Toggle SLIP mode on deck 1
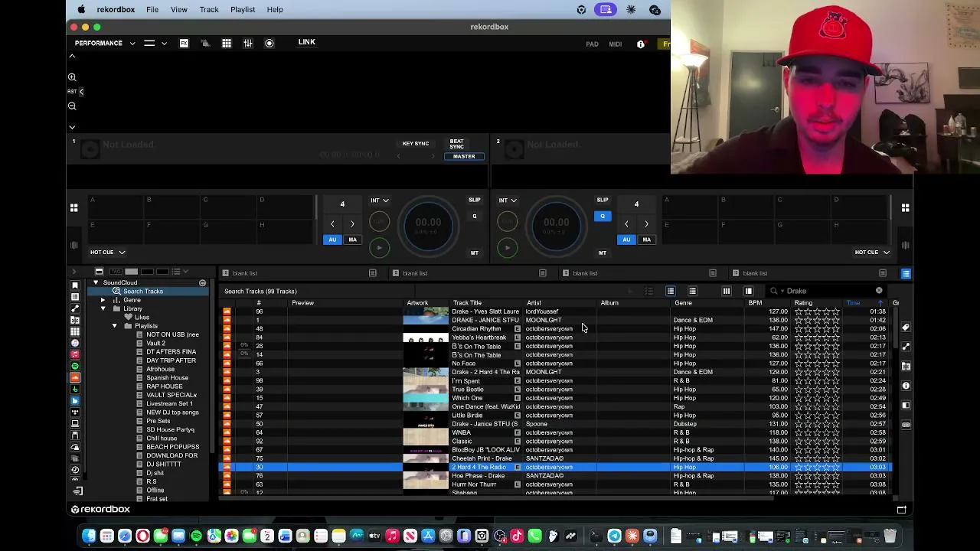The height and width of the screenshot is (551, 980). click(475, 201)
